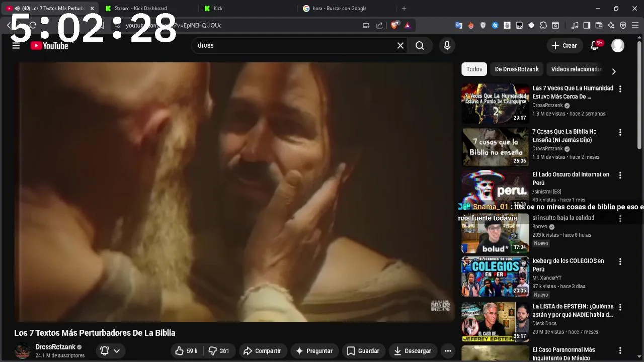The width and height of the screenshot is (644, 362).
Task: Toggle the subscription notification bell for DrossRotzank
Action: [x=110, y=351]
